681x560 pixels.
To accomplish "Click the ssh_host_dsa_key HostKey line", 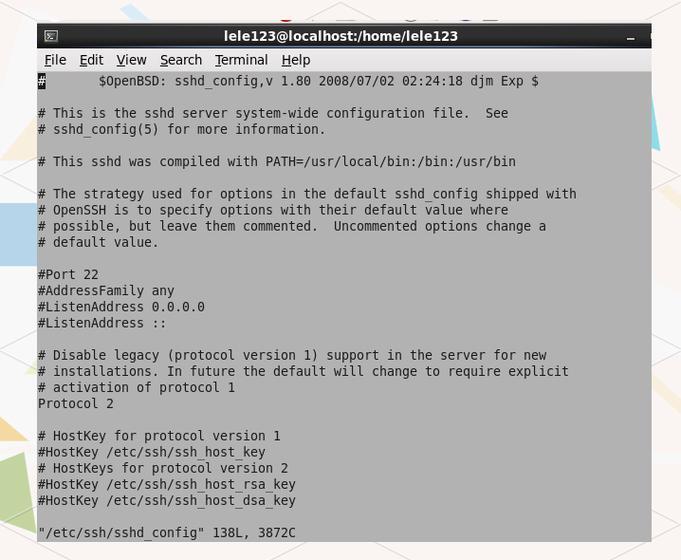I will click(x=167, y=500).
